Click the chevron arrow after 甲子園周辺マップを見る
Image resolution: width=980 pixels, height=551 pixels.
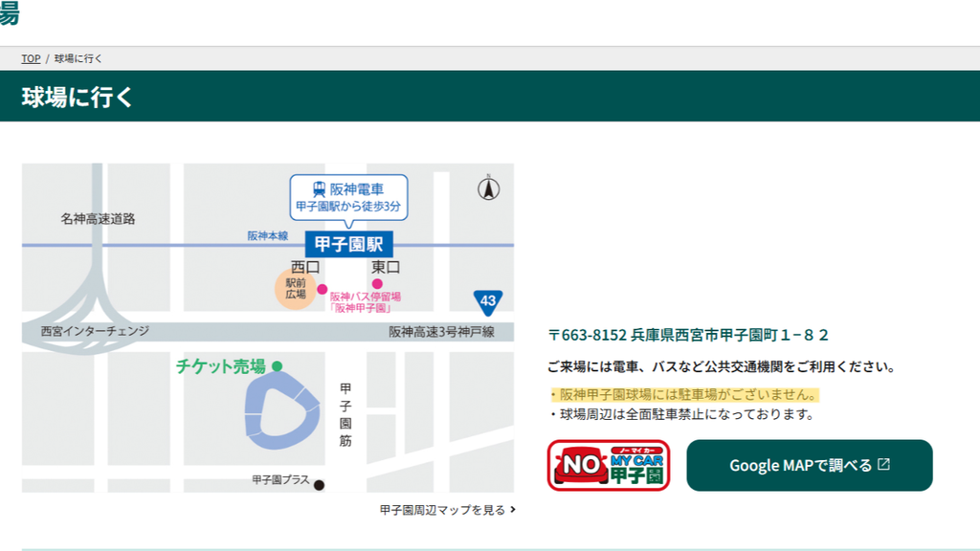[x=513, y=510]
